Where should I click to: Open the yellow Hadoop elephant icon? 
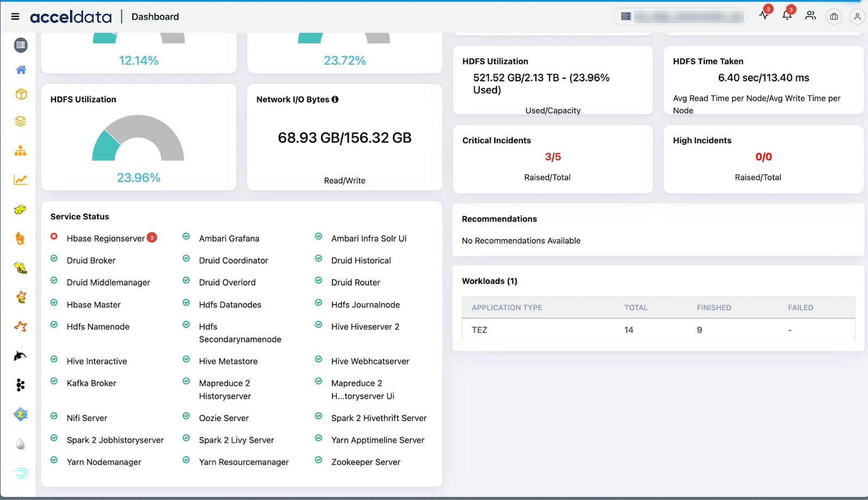click(21, 209)
